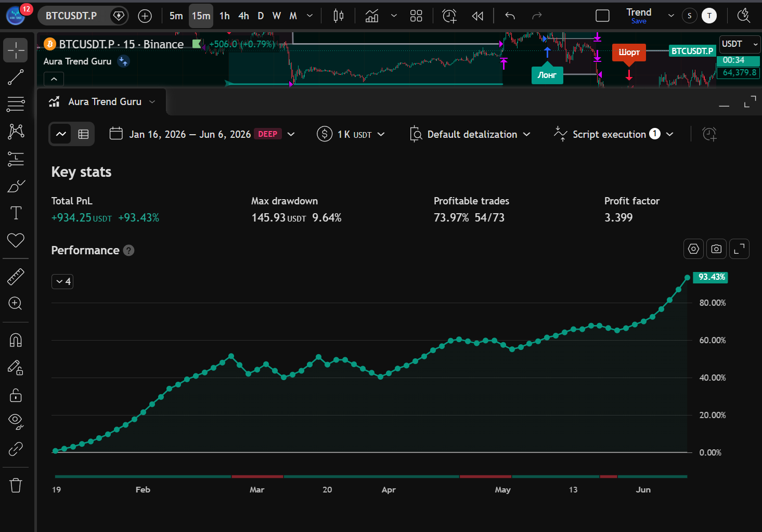Open Performance chart settings
The width and height of the screenshot is (762, 532).
click(693, 249)
